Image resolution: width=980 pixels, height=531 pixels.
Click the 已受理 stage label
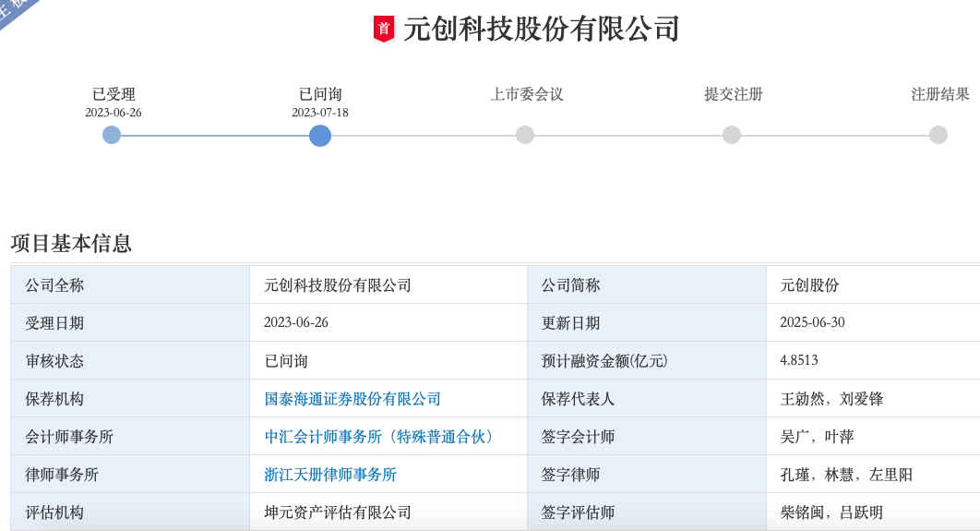(x=114, y=94)
